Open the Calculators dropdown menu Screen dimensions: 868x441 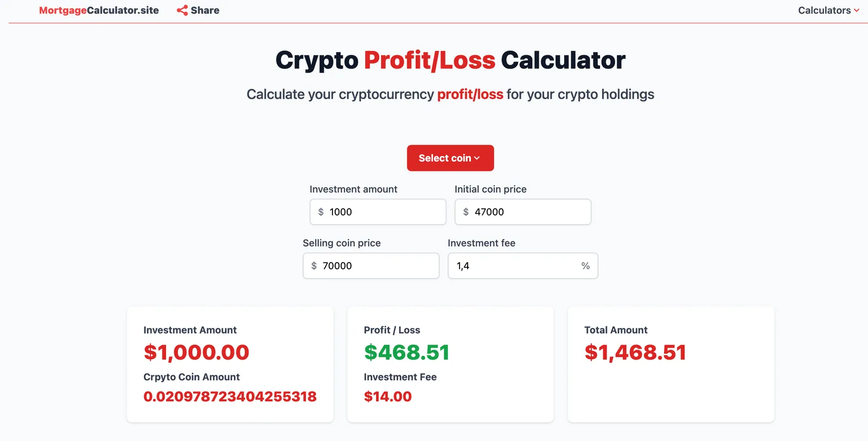[x=828, y=10]
